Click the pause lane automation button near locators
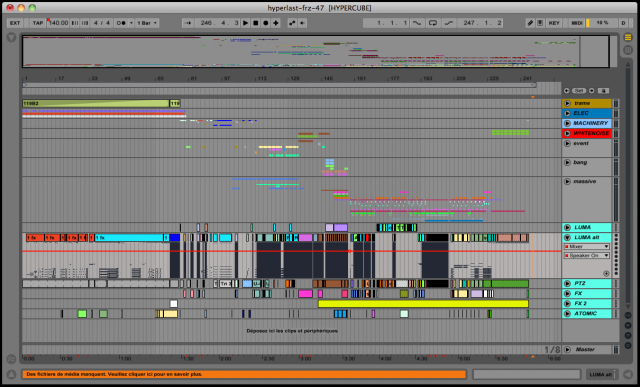Screen dimensions: 640x387 [x=603, y=91]
